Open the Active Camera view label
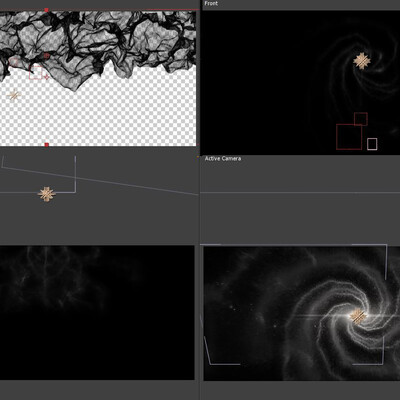Screen dimensions: 400x400 coord(223,159)
